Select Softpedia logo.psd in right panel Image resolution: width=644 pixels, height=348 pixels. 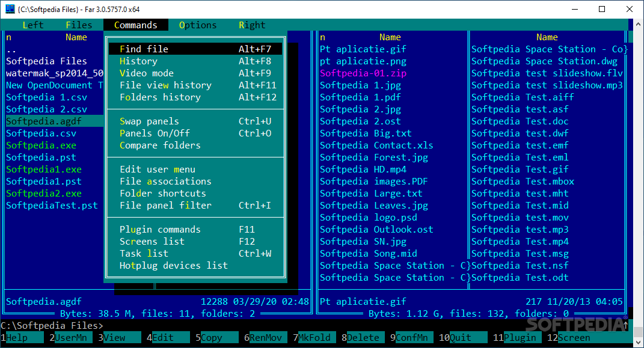pyautogui.click(x=369, y=217)
